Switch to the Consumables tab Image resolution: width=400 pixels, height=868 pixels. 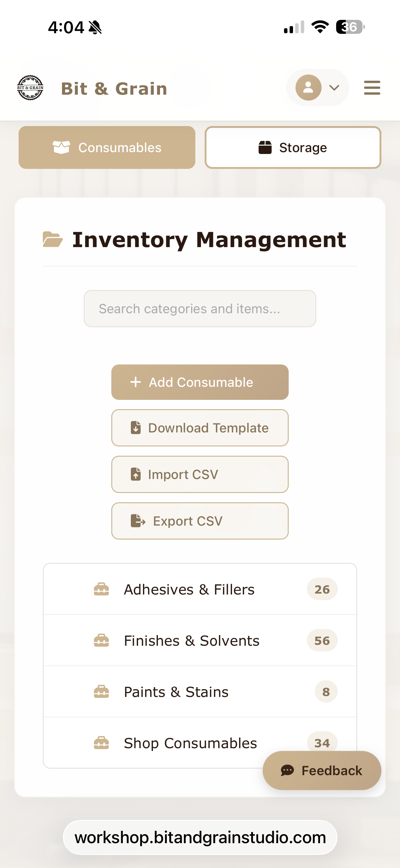pyautogui.click(x=107, y=147)
